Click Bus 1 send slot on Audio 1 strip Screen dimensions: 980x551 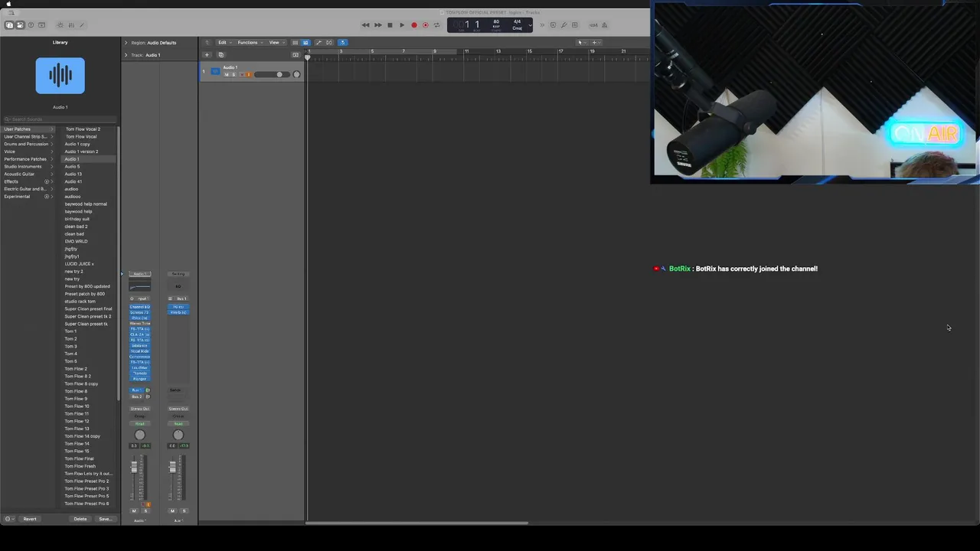pyautogui.click(x=136, y=390)
